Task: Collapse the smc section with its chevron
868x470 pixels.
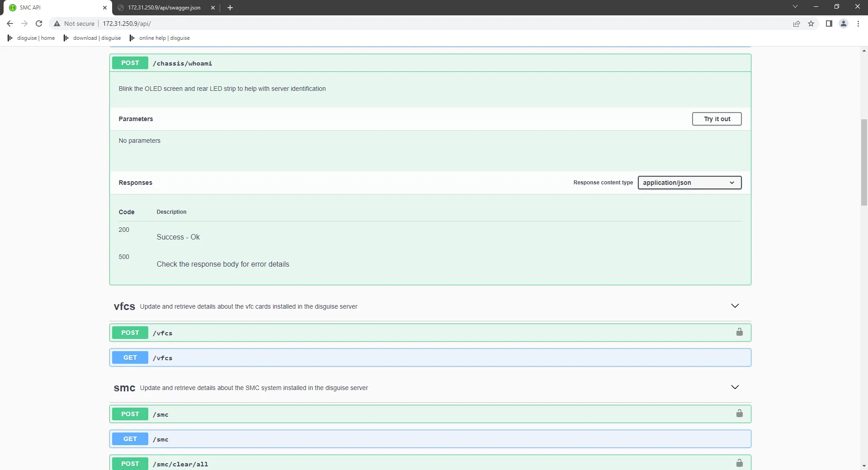Action: tap(735, 387)
